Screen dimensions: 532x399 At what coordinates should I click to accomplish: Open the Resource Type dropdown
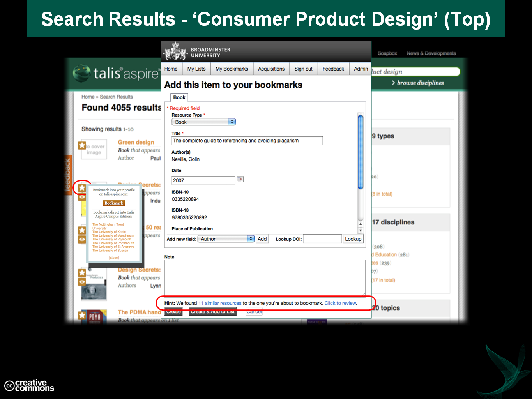point(203,122)
